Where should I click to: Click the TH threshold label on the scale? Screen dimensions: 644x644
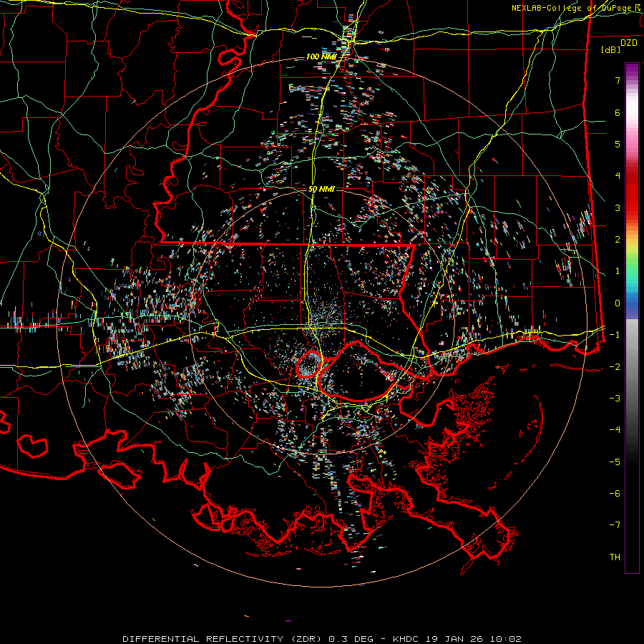615,557
